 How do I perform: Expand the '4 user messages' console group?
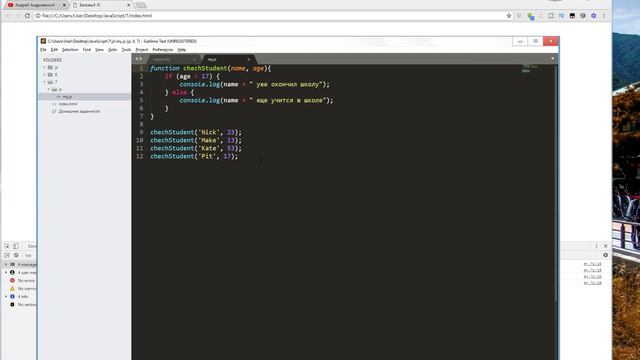coord(6,272)
